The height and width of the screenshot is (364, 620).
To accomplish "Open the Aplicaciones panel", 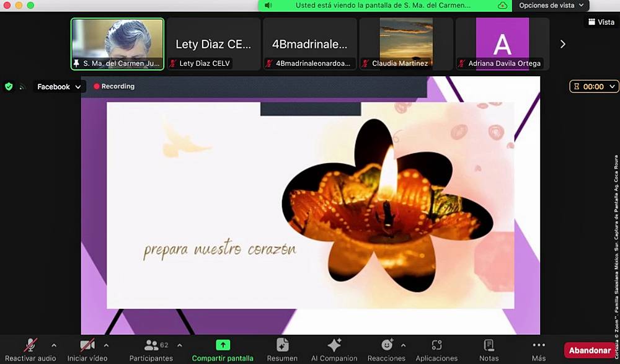I will point(436,350).
